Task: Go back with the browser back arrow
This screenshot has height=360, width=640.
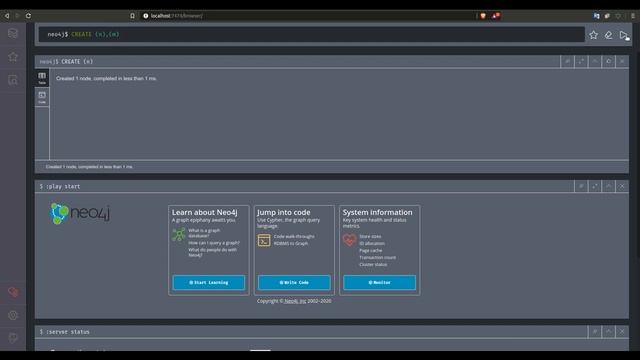Action: pyautogui.click(x=7, y=16)
